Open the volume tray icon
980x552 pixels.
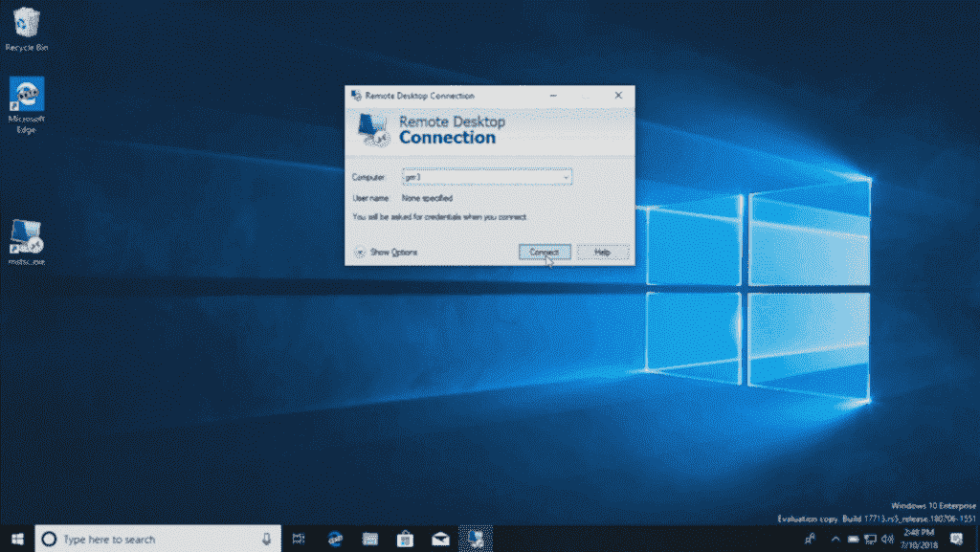pyautogui.click(x=887, y=539)
